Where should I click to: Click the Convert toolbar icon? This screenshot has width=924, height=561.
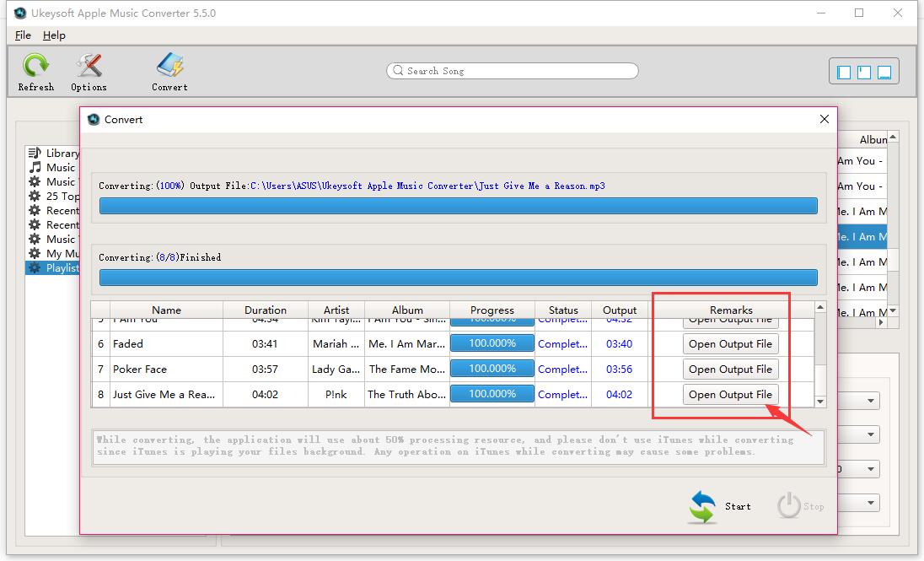tap(169, 66)
